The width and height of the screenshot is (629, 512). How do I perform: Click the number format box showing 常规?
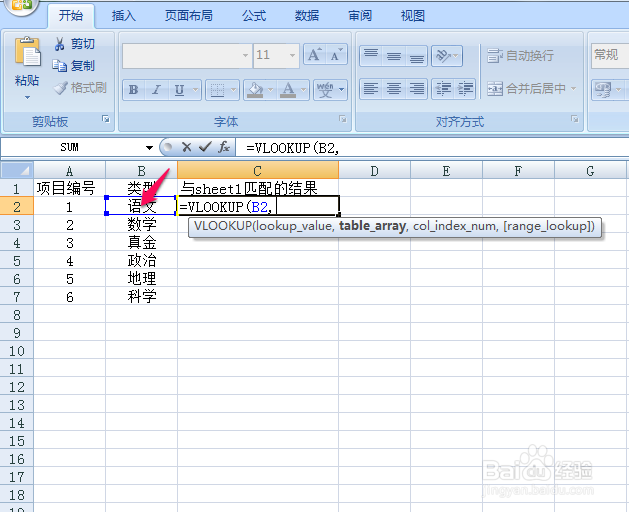pos(610,55)
